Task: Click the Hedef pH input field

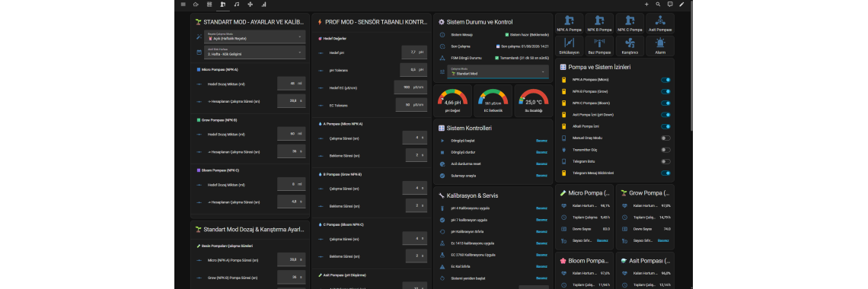Action: pyautogui.click(x=414, y=52)
